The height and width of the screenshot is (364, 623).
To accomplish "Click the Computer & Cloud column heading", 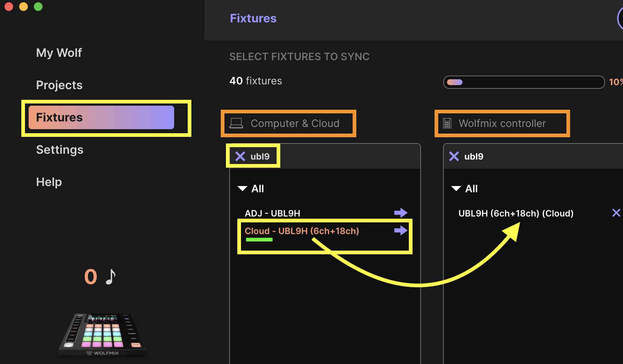I will coord(295,124).
